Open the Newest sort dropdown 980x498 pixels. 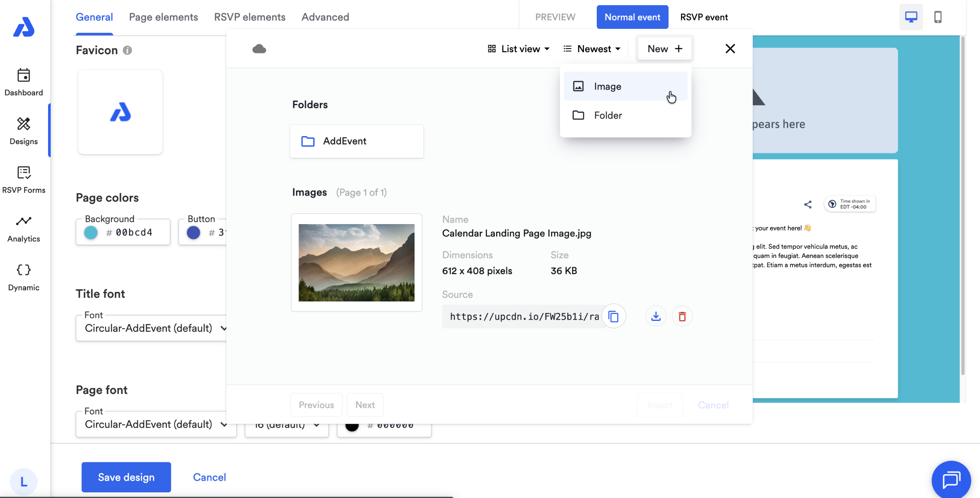[593, 49]
